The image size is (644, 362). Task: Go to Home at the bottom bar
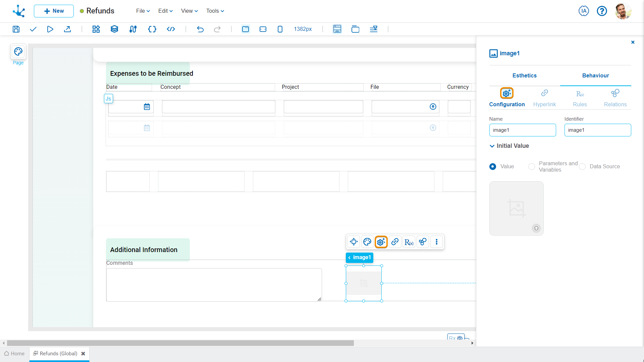coord(14,353)
